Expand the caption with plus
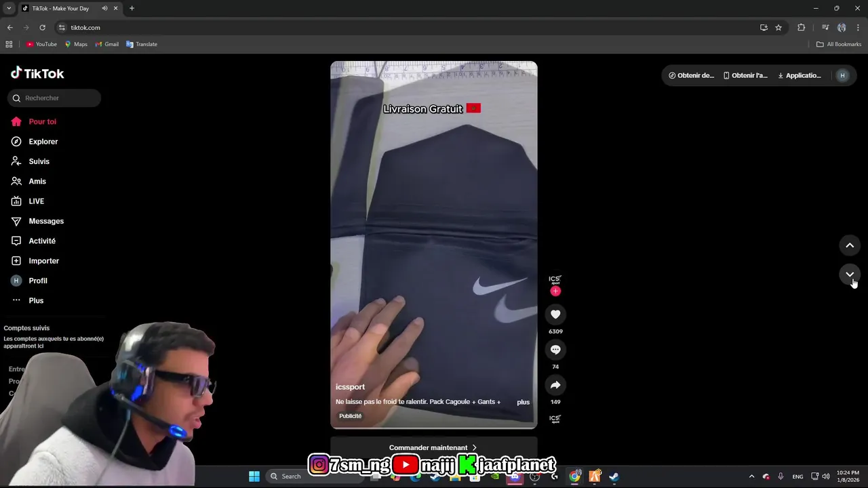Image resolution: width=868 pixels, height=488 pixels. (x=523, y=402)
